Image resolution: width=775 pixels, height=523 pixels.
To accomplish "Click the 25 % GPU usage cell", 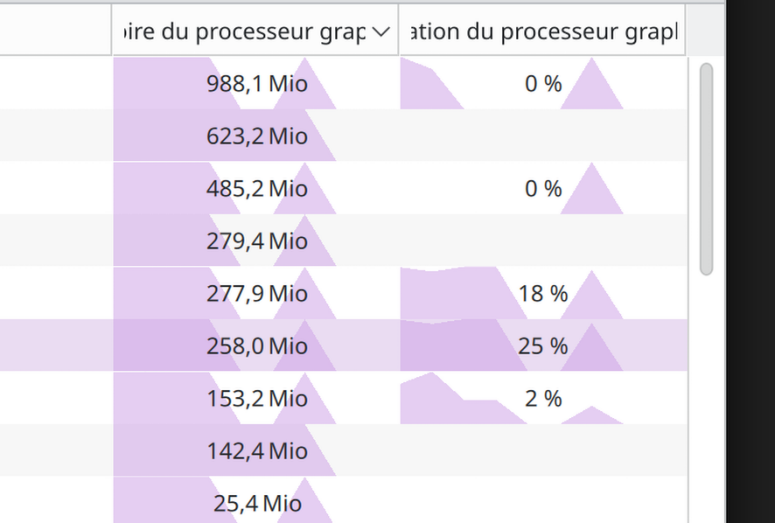I will 543,346.
